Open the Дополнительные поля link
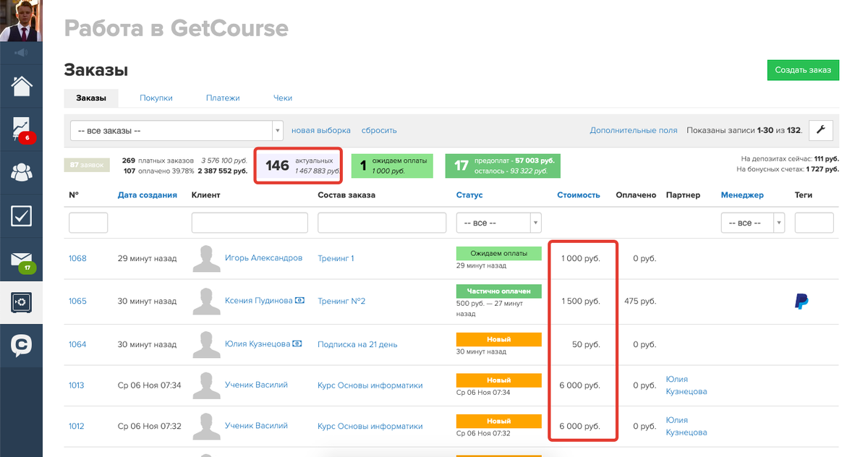The image size is (868, 457). pos(634,131)
